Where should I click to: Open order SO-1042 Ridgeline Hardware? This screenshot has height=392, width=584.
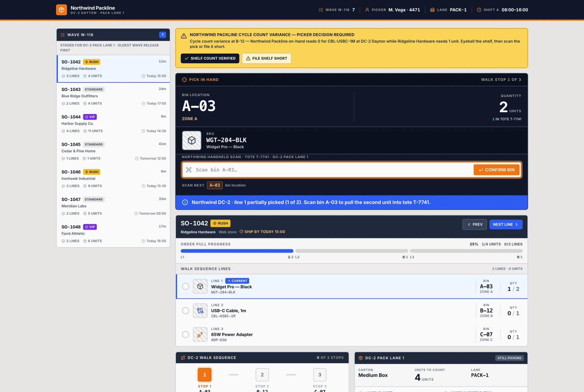click(113, 69)
